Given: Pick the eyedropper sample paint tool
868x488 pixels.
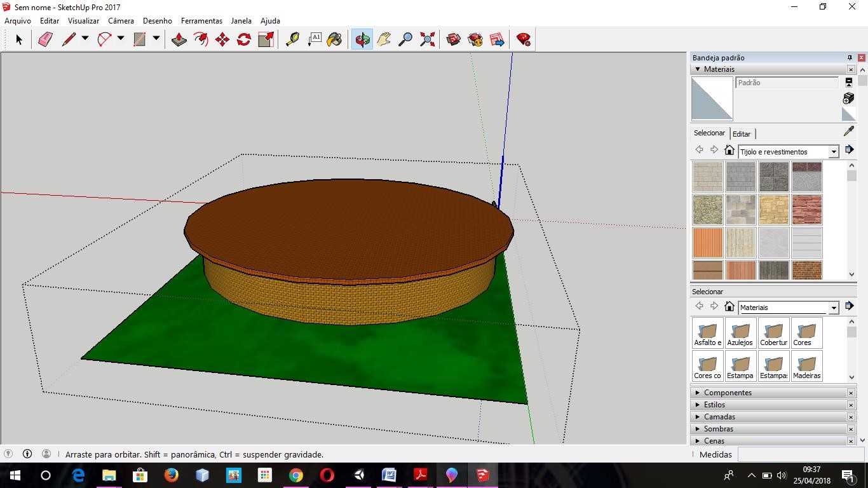Looking at the screenshot, I should [848, 132].
